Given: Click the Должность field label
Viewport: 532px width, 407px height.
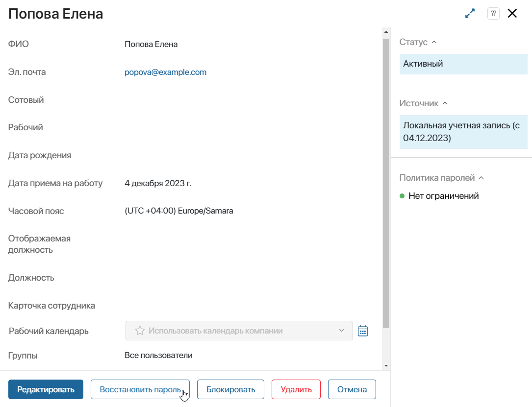Looking at the screenshot, I should [31, 278].
